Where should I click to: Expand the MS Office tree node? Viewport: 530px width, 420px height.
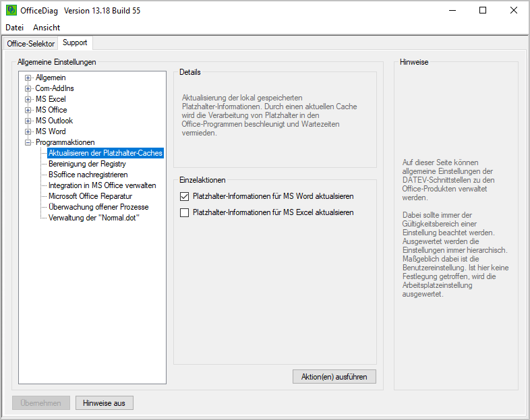click(x=28, y=110)
